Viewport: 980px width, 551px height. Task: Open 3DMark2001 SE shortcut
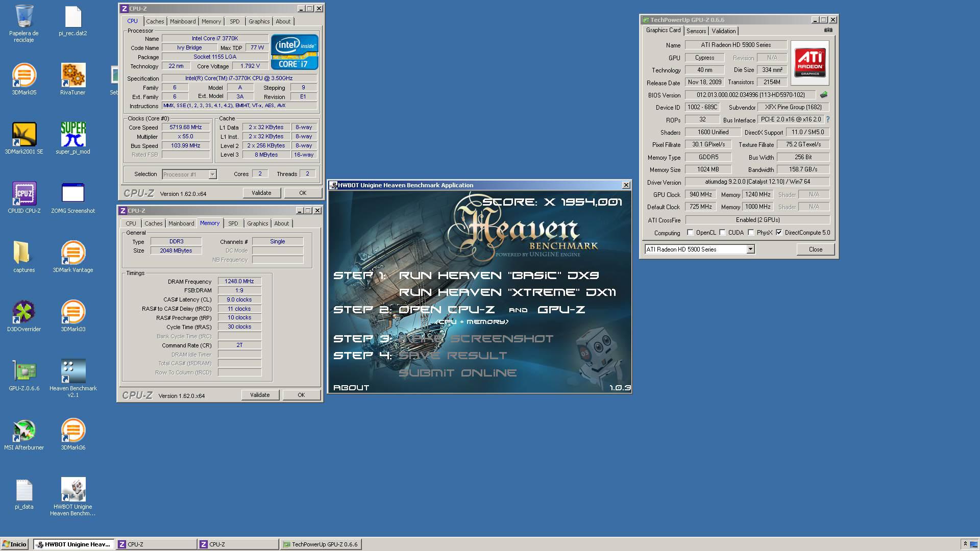(24, 139)
